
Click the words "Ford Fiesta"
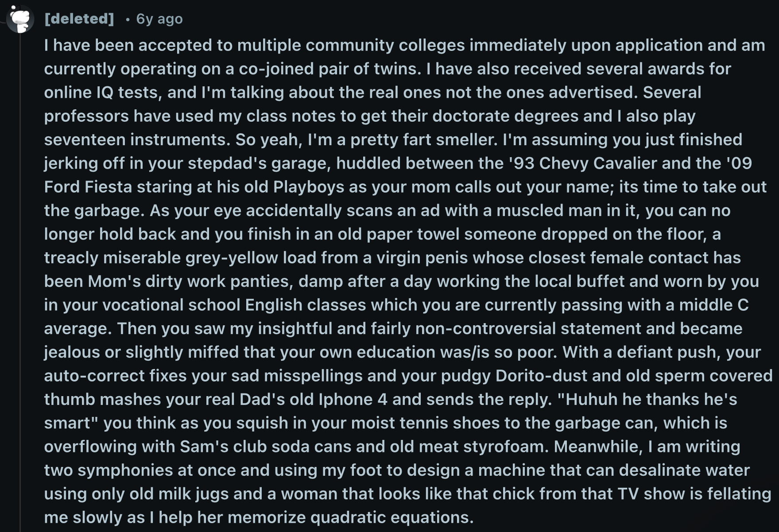pos(88,187)
